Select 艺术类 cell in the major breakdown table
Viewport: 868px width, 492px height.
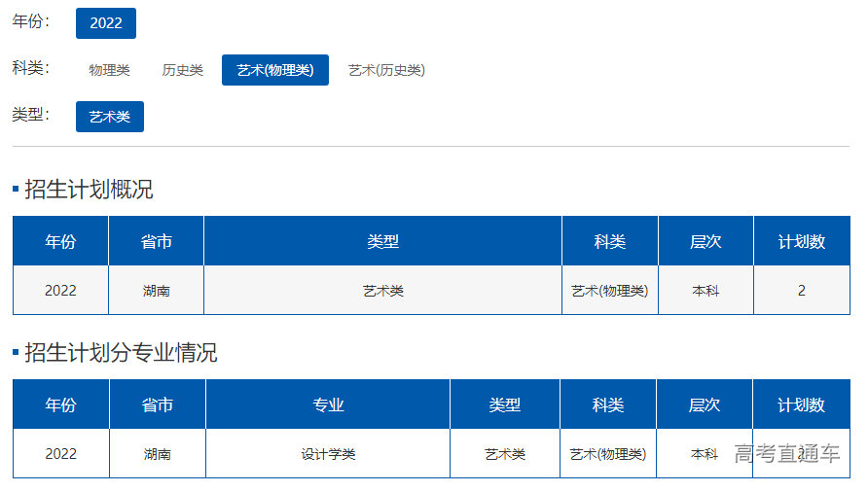point(505,454)
